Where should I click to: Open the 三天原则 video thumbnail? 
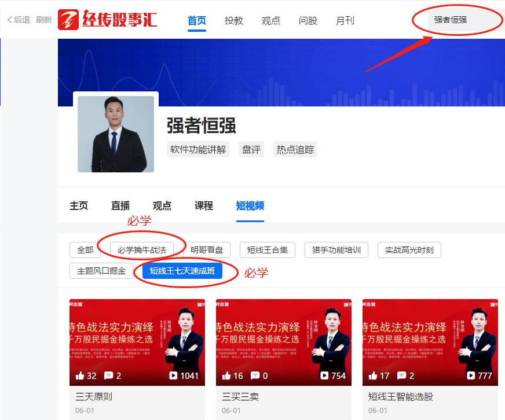click(x=137, y=342)
